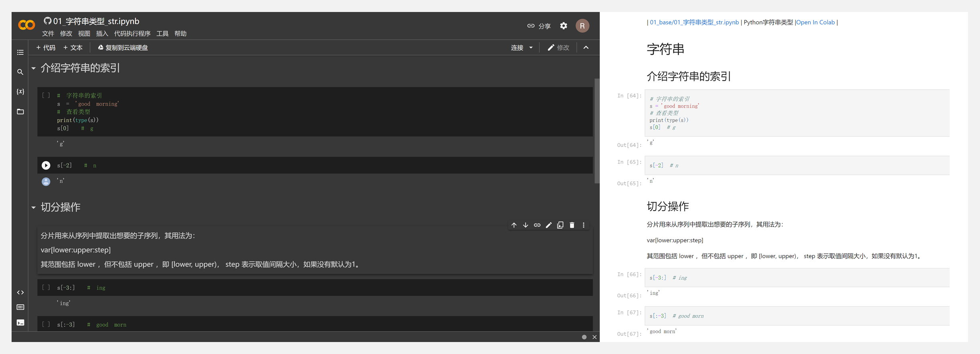Image resolution: width=980 pixels, height=354 pixels.
Task: Collapse the header with the up chevron
Action: pos(586,48)
